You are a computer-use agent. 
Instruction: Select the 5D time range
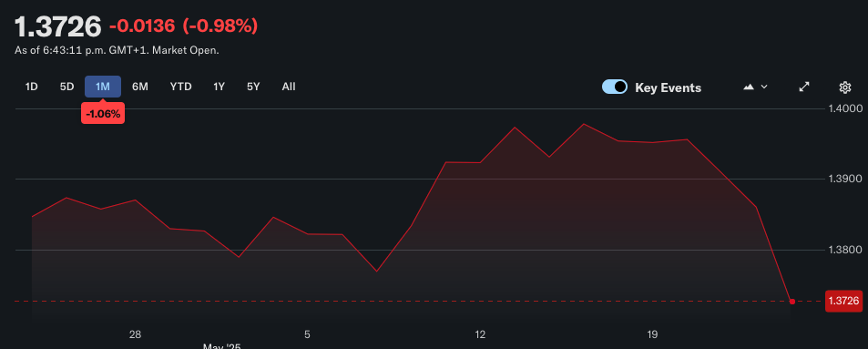click(67, 87)
